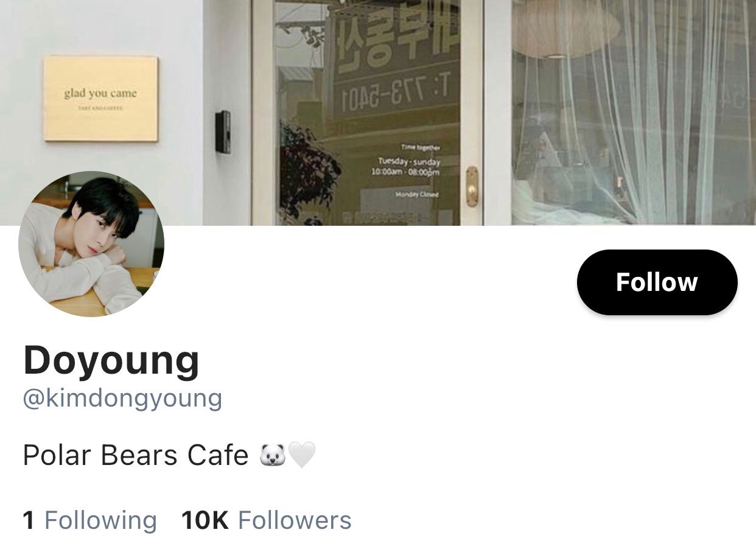Open Doyoung's circular profile picture
This screenshot has height=552, width=756.
(91, 244)
